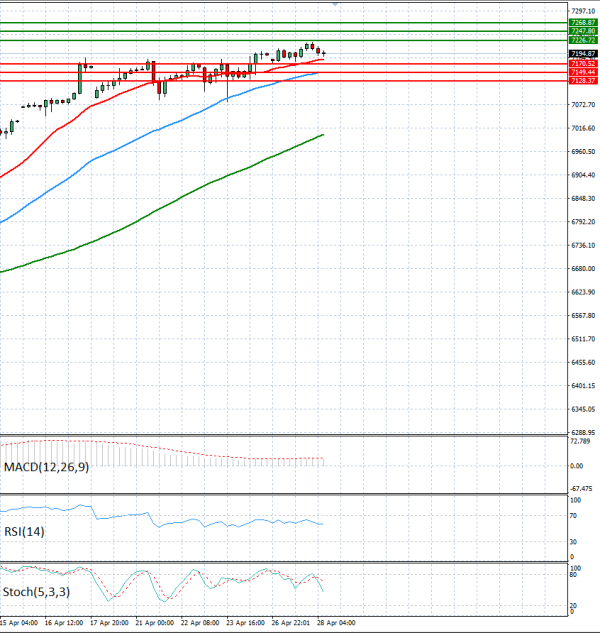Click the 21 Apr 00:00 time axis label

tap(155, 623)
